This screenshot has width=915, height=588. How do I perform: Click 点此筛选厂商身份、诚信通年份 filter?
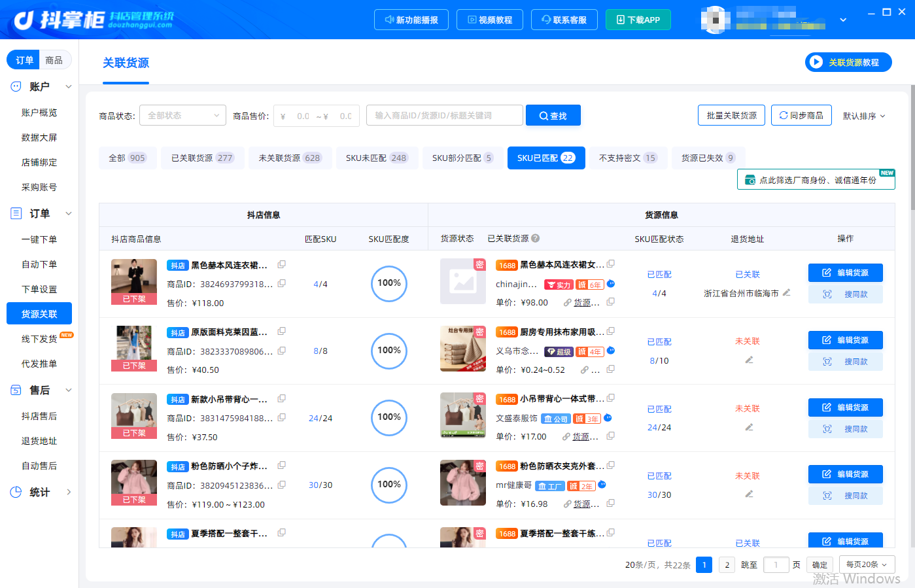click(816, 180)
